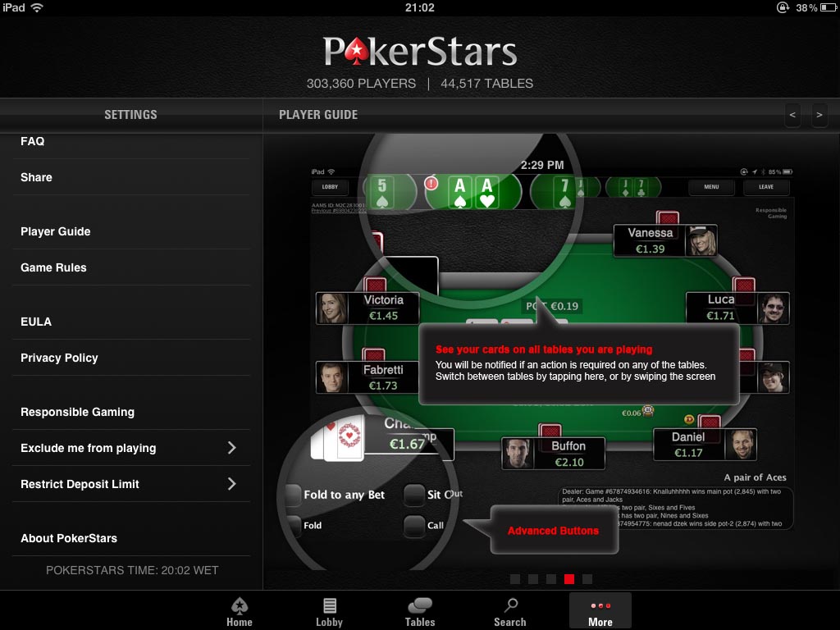The width and height of the screenshot is (840, 630).
Task: Open the Home tab icon
Action: pos(239,606)
